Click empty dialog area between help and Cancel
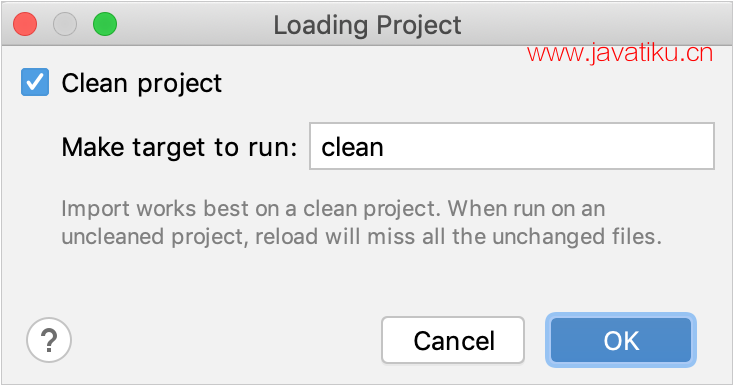This screenshot has height=386, width=734. (225, 340)
